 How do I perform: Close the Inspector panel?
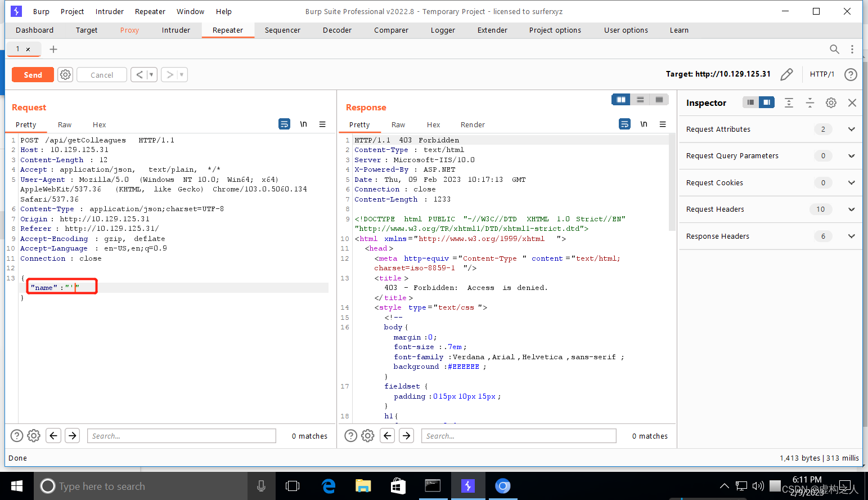pyautogui.click(x=852, y=102)
